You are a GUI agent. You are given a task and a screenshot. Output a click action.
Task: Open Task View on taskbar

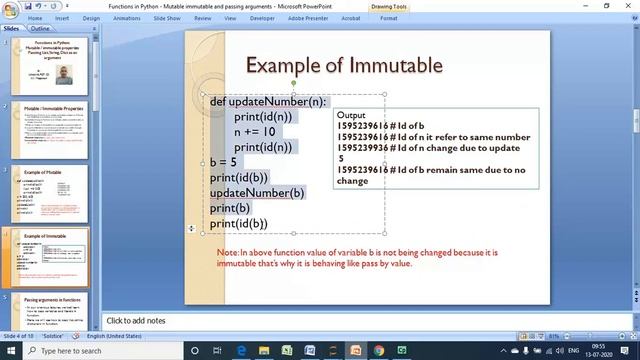click(x=217, y=351)
